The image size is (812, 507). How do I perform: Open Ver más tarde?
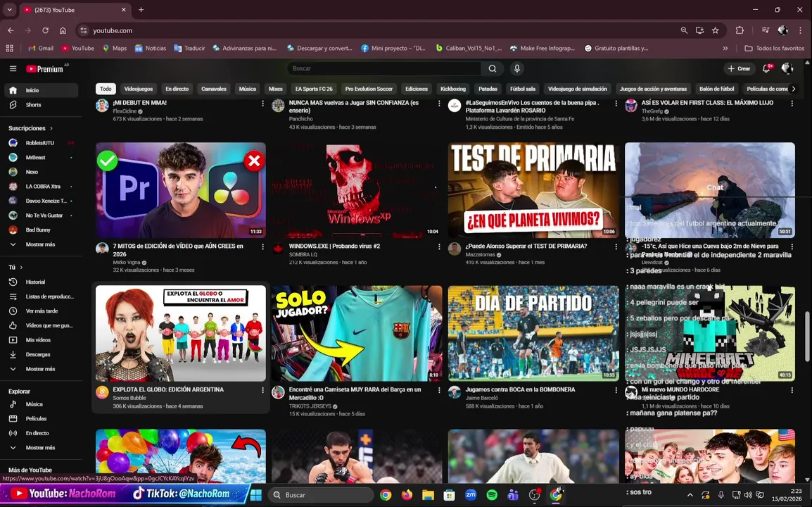click(42, 311)
